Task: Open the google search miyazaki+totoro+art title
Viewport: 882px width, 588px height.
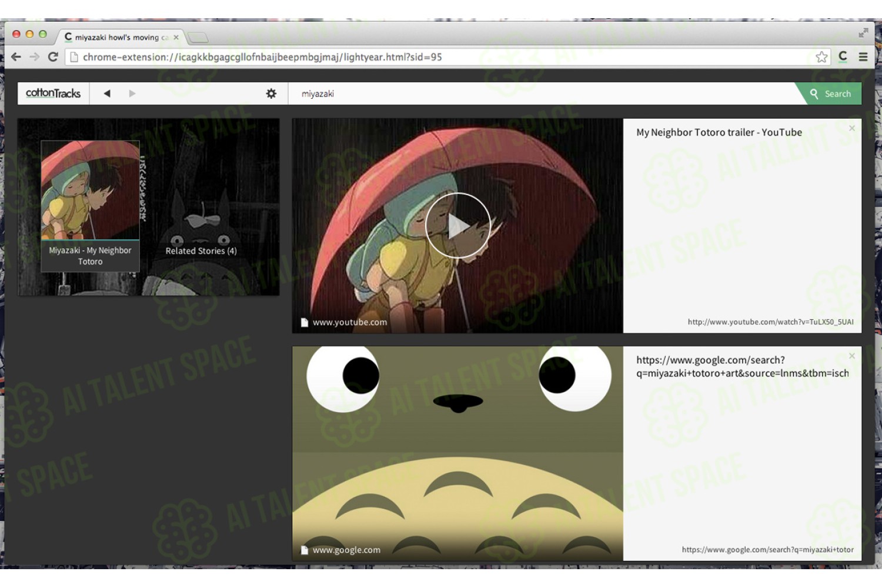Action: [743, 366]
